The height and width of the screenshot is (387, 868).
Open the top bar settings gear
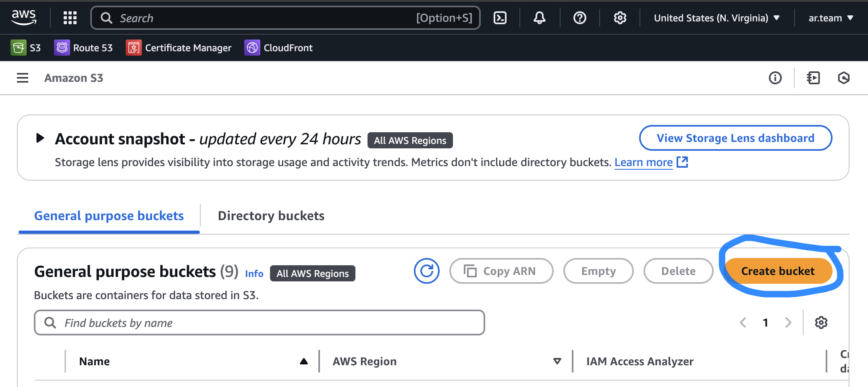(620, 18)
